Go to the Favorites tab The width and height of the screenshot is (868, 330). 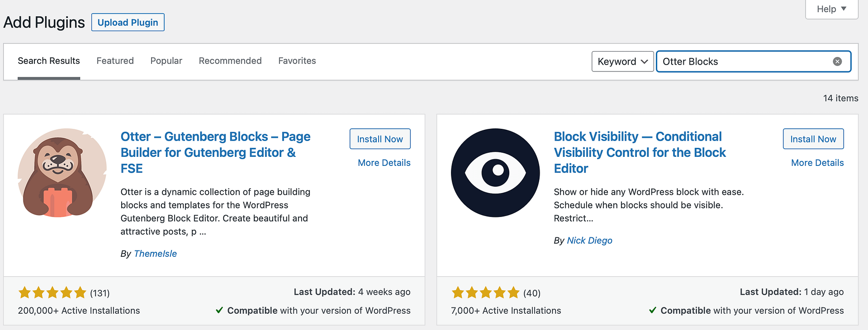[x=297, y=61]
